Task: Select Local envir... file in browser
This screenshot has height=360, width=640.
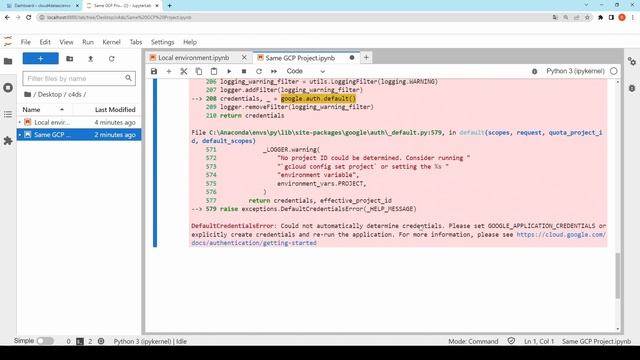Action: [79, 122]
